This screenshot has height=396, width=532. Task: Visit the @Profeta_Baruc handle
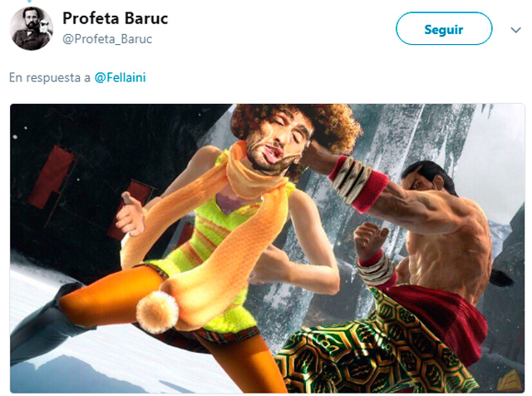coord(107,39)
